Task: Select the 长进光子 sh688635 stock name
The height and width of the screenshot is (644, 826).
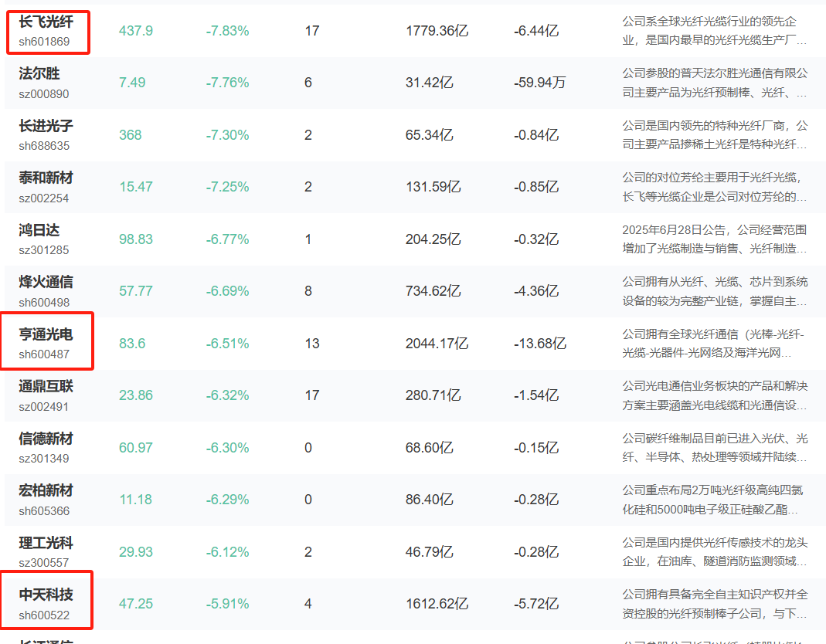Action: tap(46, 135)
